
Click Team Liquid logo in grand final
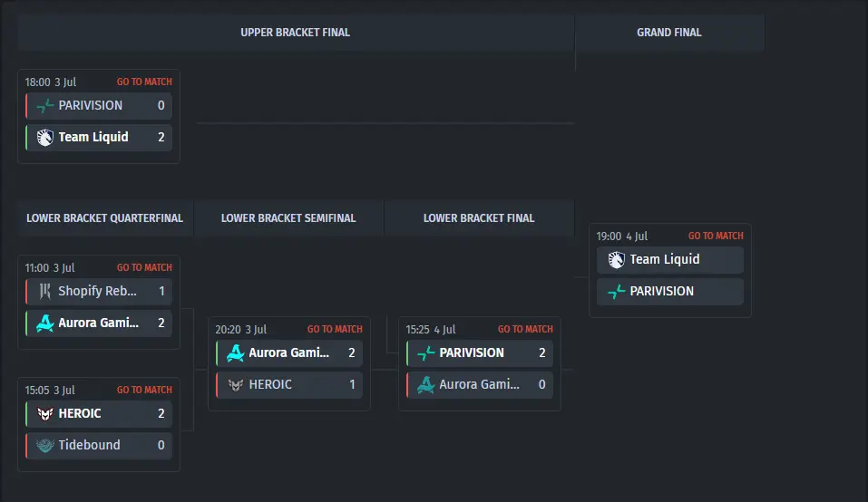[x=616, y=259]
